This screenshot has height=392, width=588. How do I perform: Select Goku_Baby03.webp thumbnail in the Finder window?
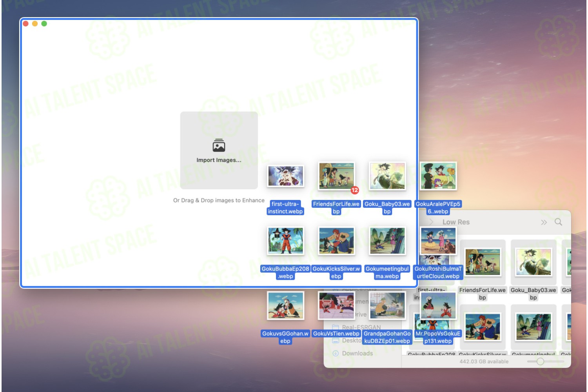pyautogui.click(x=534, y=262)
